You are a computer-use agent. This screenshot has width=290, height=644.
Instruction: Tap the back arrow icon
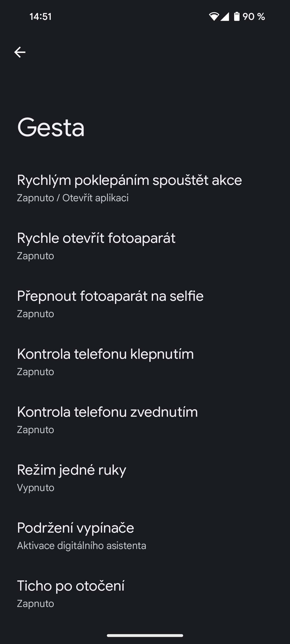coord(20,52)
